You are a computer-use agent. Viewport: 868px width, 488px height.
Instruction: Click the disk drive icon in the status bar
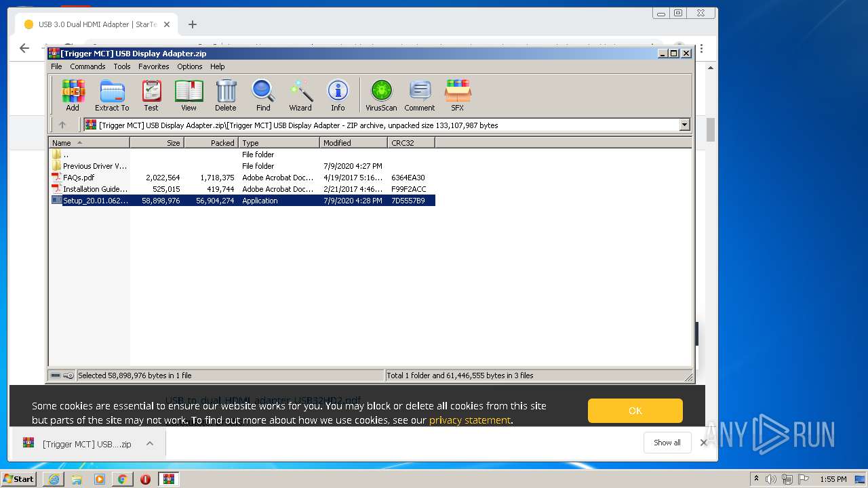[x=56, y=375]
